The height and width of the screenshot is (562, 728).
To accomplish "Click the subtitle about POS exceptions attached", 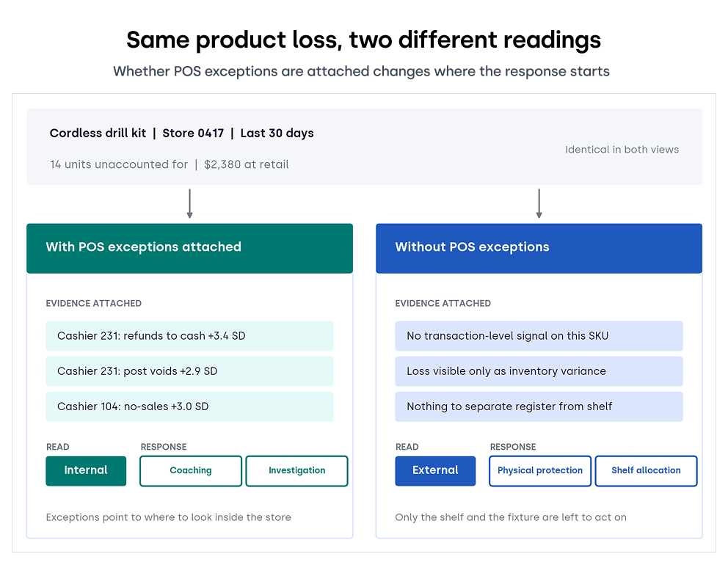I will pos(361,71).
